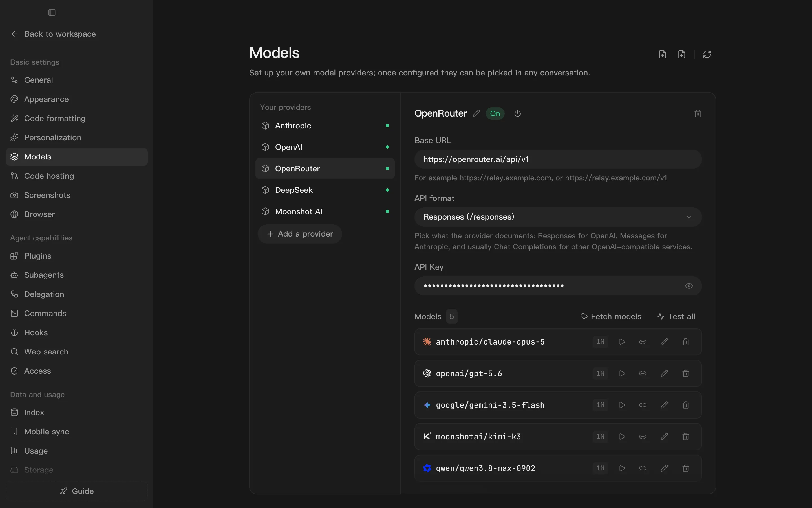Click Test all

click(676, 316)
